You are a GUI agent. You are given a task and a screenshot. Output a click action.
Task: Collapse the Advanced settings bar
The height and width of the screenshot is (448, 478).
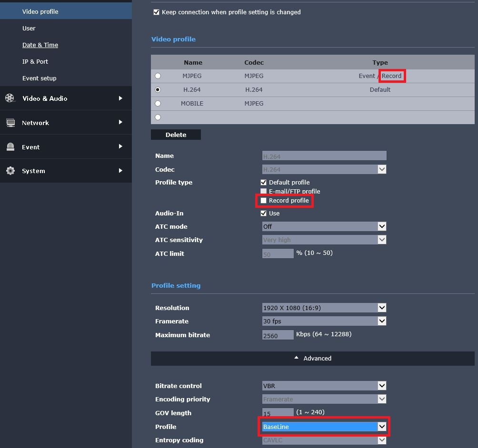[312, 359]
